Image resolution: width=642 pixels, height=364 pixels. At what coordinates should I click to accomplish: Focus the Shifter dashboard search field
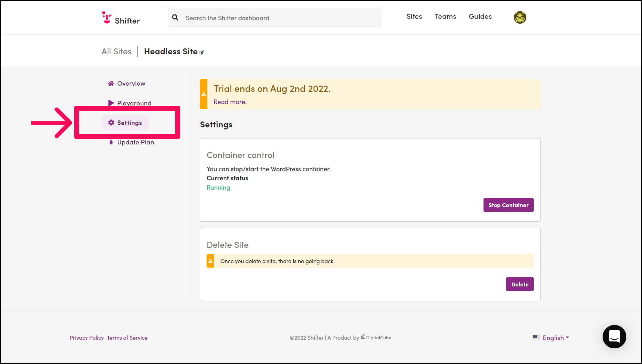[274, 17]
